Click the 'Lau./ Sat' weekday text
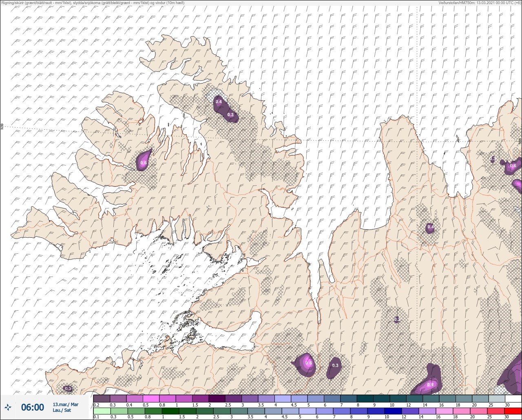Viewport: 522px width, 420px height. pos(62,410)
